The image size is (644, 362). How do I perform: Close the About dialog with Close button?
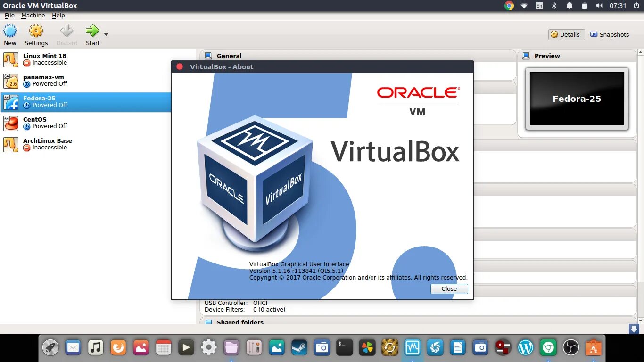click(449, 289)
